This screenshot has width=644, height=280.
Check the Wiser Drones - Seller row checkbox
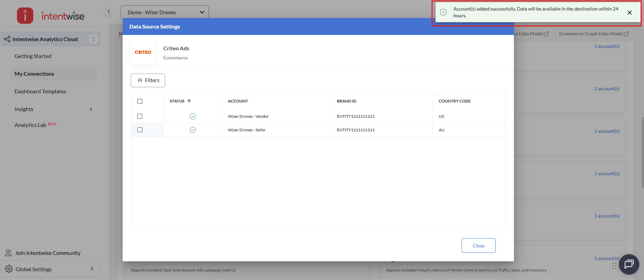(x=140, y=130)
